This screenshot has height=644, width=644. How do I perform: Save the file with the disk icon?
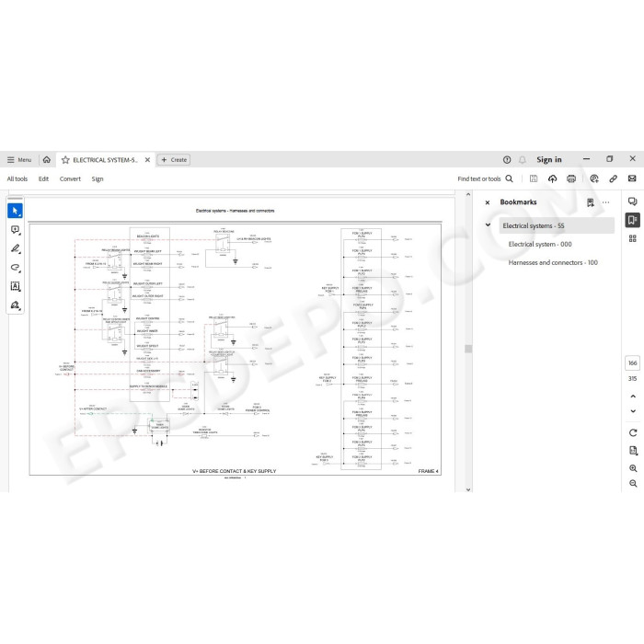534,178
